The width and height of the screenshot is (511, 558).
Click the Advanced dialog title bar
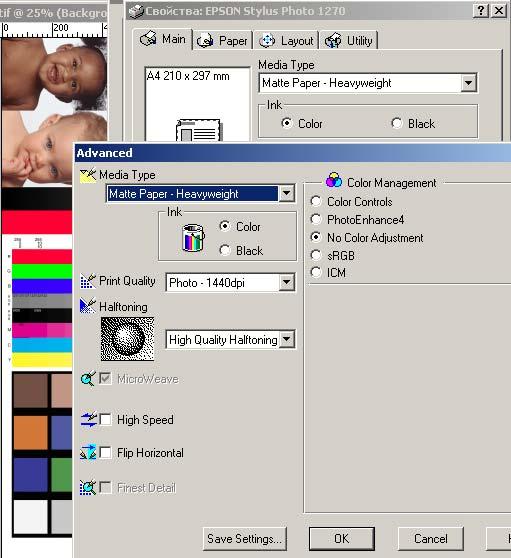tap(293, 153)
